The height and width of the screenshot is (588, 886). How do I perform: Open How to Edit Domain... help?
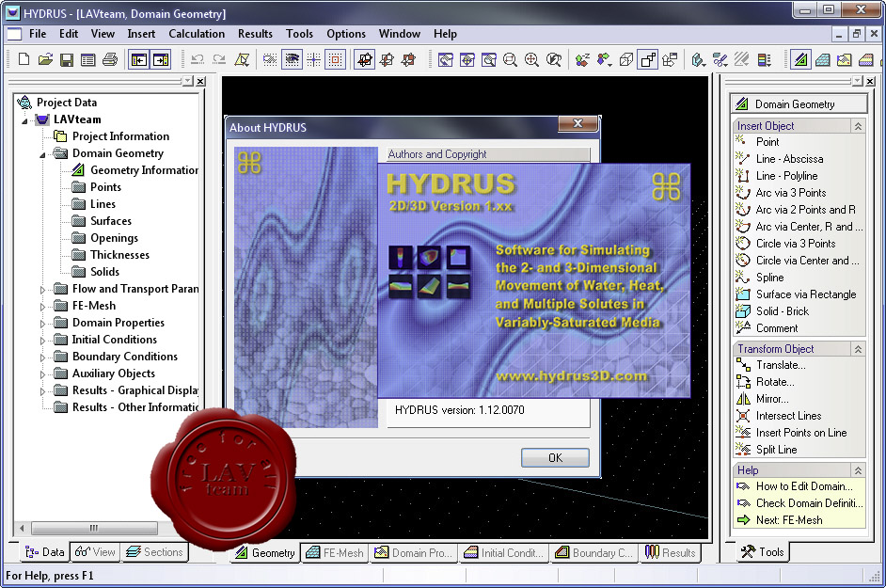coord(795,486)
